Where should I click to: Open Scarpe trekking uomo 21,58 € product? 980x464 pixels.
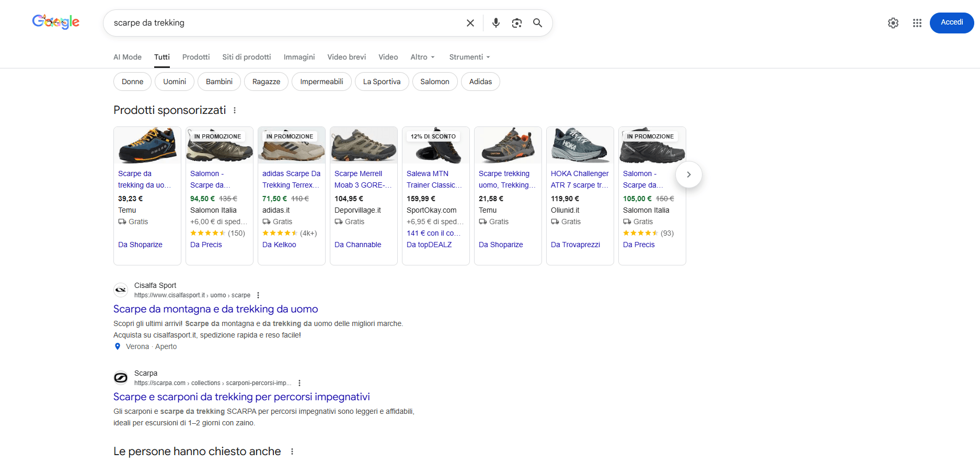pyautogui.click(x=507, y=179)
